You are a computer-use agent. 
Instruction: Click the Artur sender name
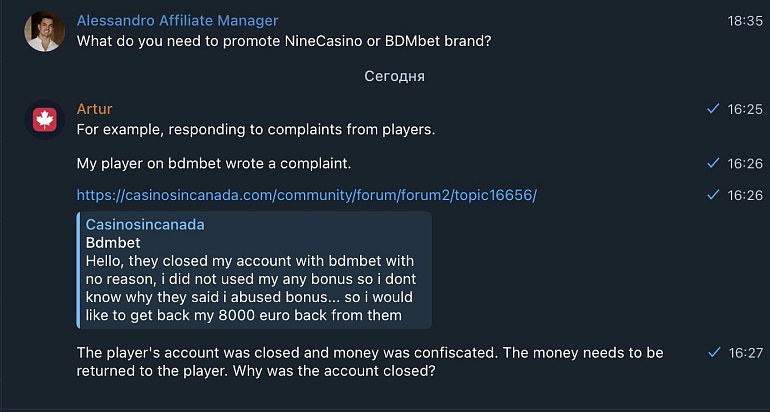(94, 109)
